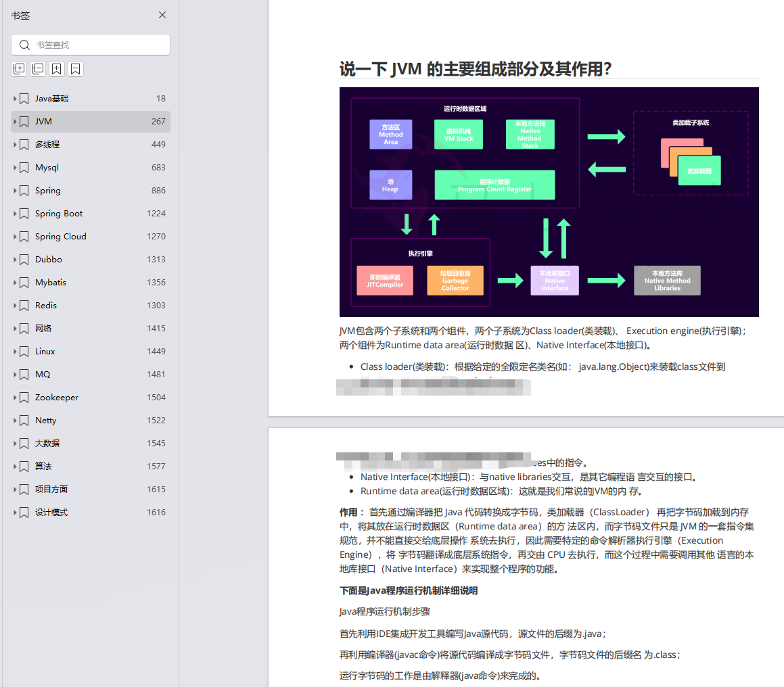Jump to the Spring Cloud bookmark
Viewport: 784px width, 687px height.
(61, 237)
